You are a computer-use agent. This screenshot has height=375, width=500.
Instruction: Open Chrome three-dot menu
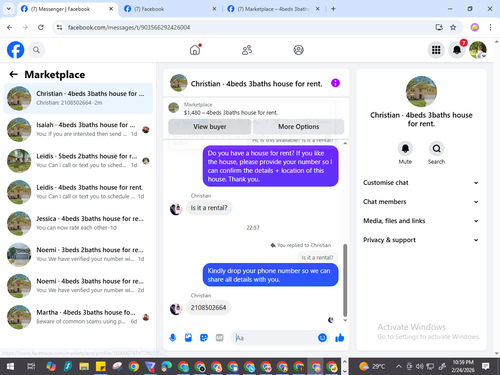click(x=490, y=27)
